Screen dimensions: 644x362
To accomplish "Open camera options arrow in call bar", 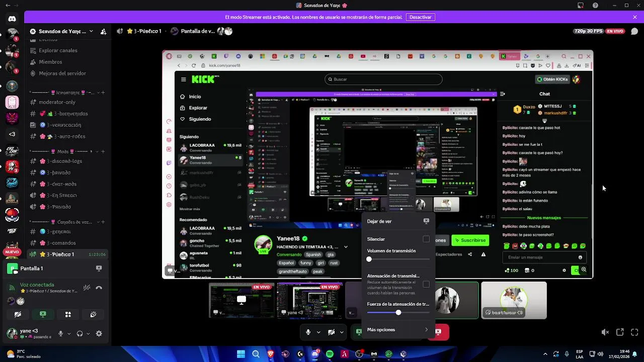I will pos(342,332).
